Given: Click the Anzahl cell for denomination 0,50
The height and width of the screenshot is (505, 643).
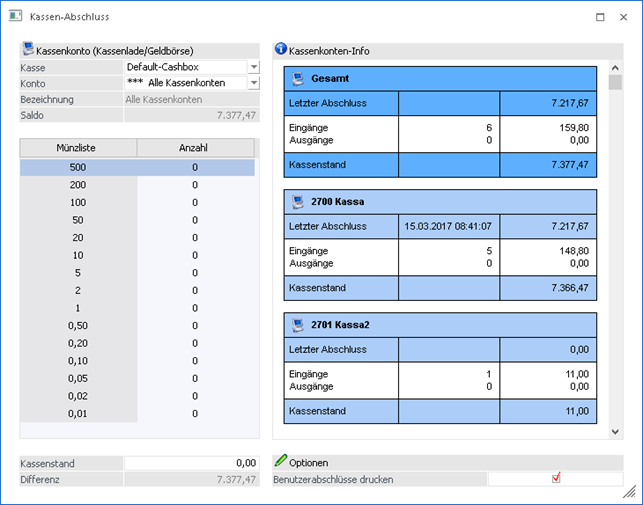Looking at the screenshot, I should pyautogui.click(x=195, y=326).
